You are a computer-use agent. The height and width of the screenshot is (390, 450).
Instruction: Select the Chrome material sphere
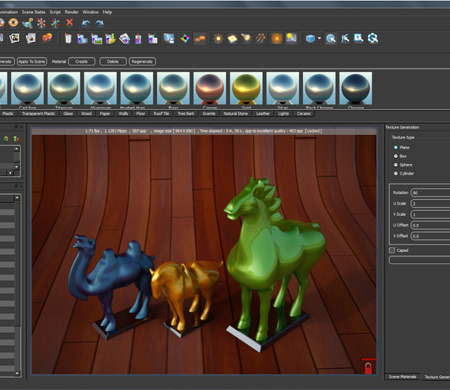(356, 88)
